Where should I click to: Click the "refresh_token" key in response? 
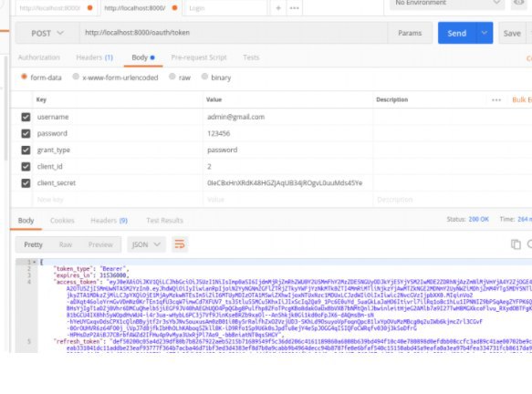(78, 341)
